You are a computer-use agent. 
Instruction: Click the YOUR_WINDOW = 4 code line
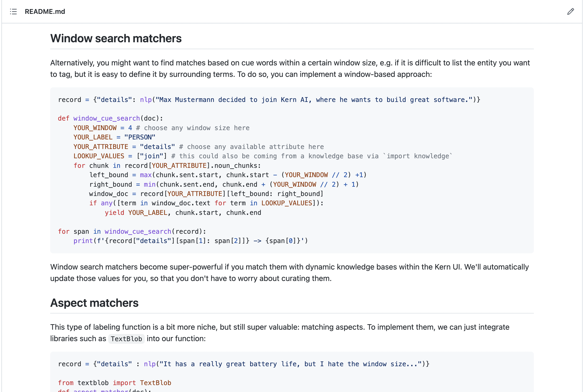tap(161, 128)
